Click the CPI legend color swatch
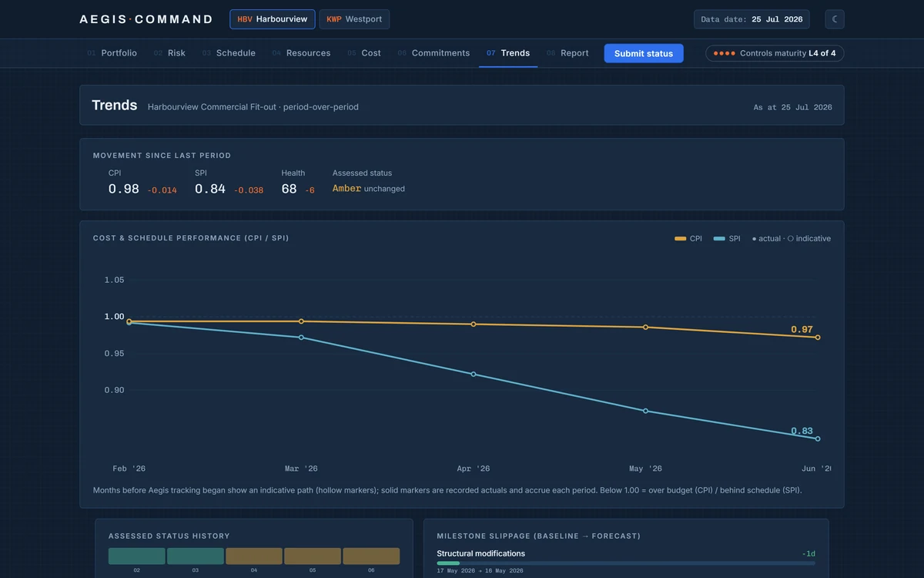Viewport: 924px width, 578px height. (x=681, y=239)
